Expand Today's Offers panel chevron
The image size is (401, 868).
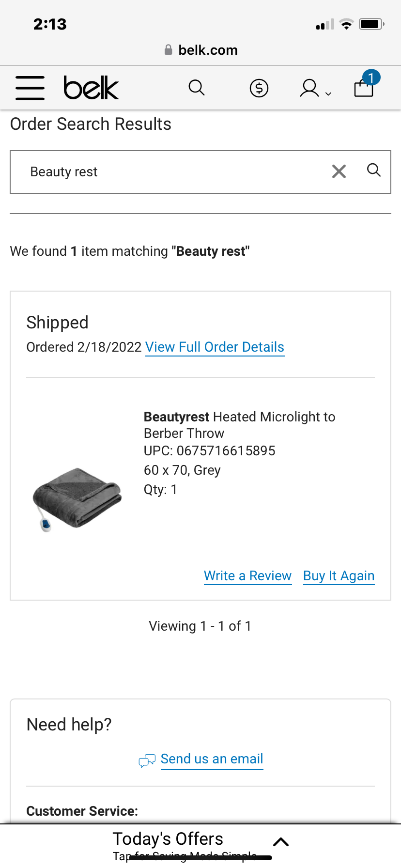pos(281,842)
